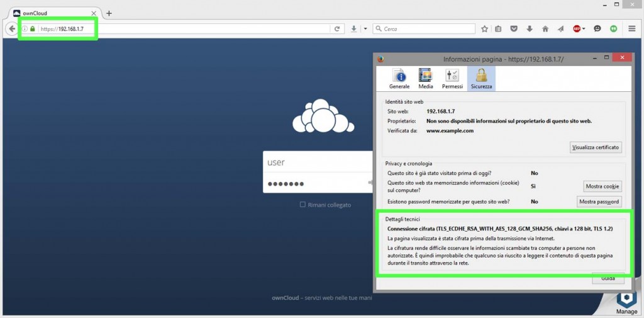This screenshot has height=318, width=644.
Task: Click the Pocket icon in toolbar
Action: point(514,29)
